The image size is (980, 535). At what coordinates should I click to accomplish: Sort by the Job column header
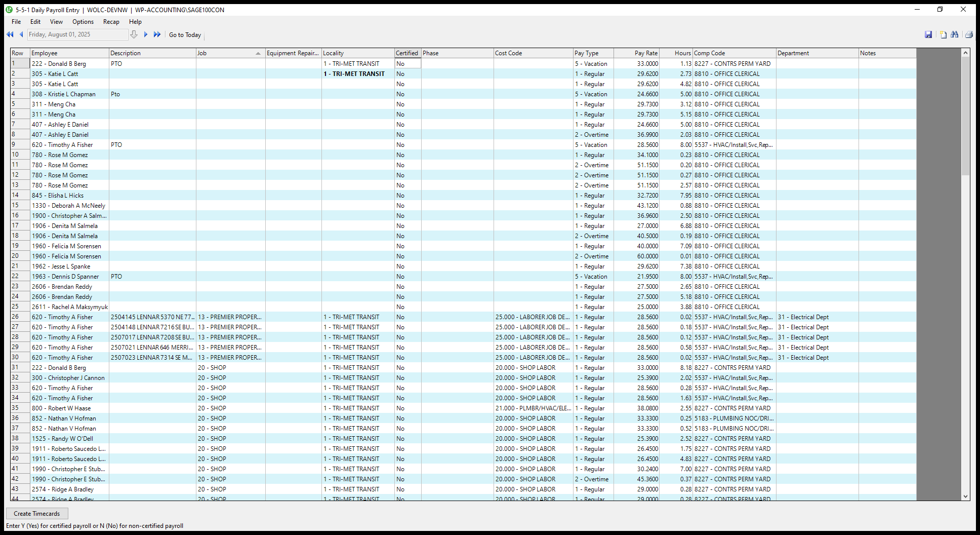point(230,53)
